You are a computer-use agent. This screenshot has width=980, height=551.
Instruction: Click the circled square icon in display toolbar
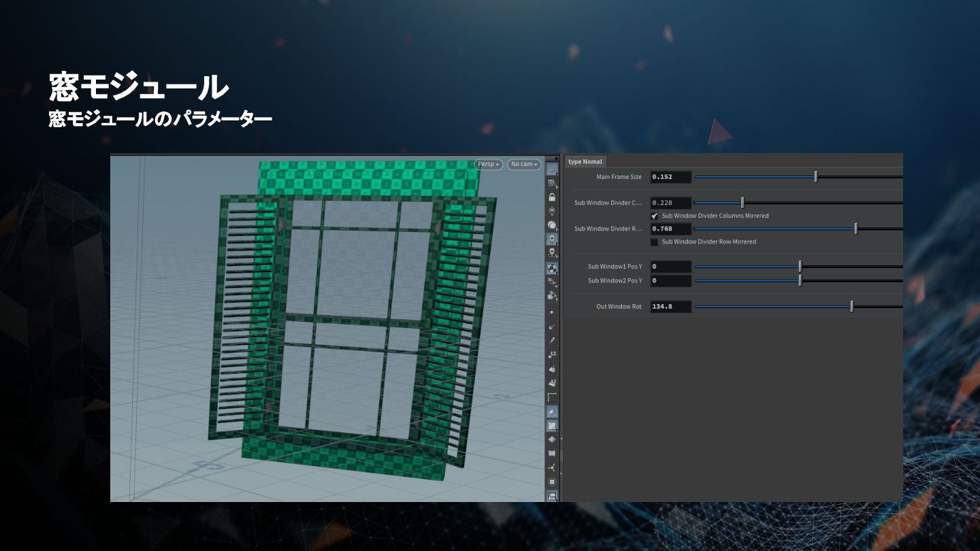552,482
